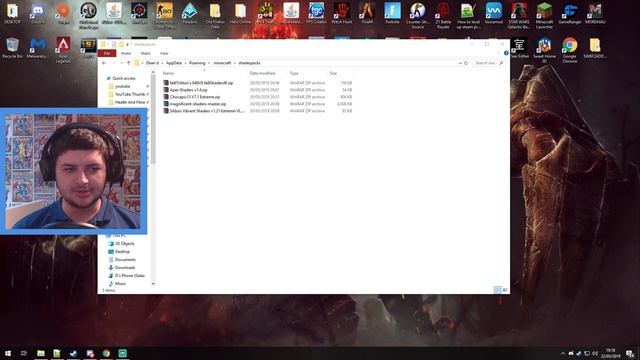Launch the Minecraft Launcher desktop icon
The width and height of the screenshot is (640, 360).
coord(544,16)
